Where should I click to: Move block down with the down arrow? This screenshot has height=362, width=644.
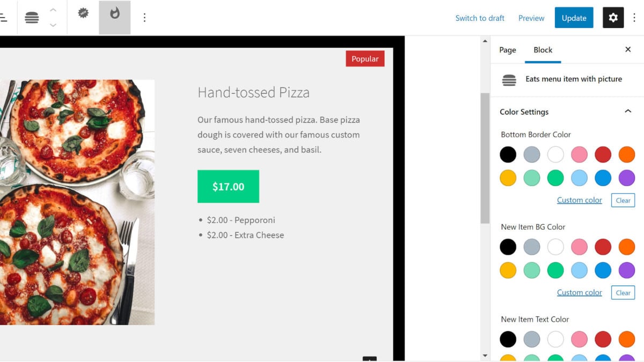click(53, 25)
